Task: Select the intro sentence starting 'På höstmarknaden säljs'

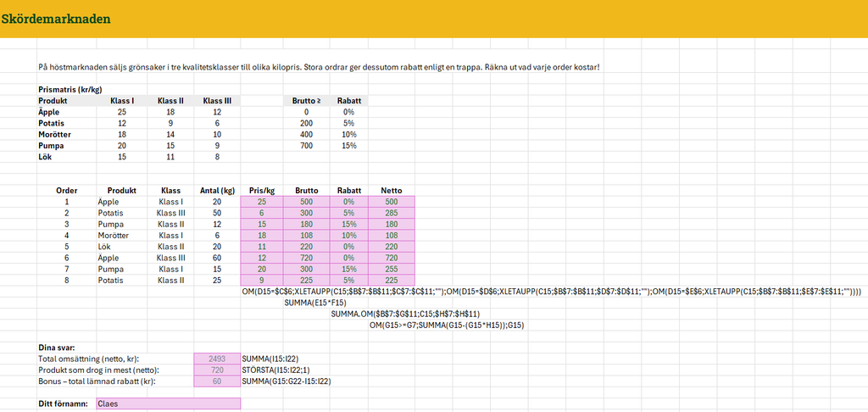Action: (319, 67)
